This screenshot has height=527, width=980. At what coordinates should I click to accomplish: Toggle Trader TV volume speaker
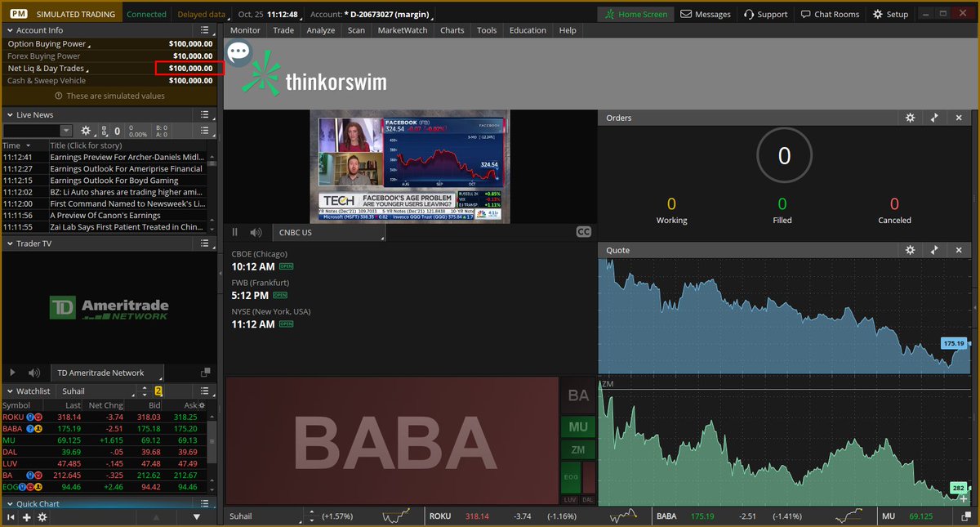(x=34, y=373)
